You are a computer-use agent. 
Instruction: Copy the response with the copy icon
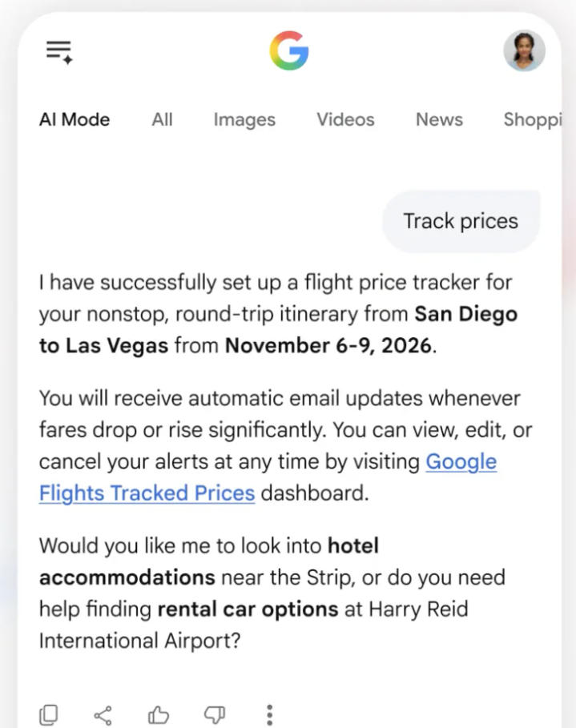click(x=48, y=714)
